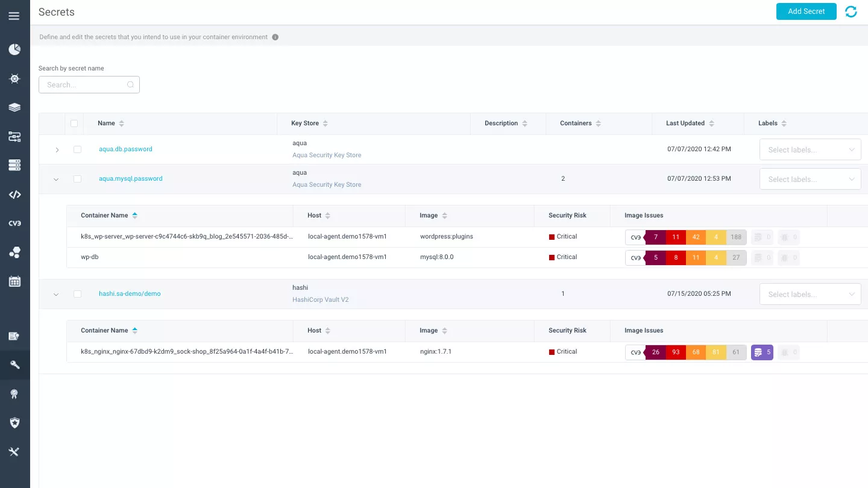Screen dimensions: 868x488
Task: Click the CVE badge in nginx:1.7.1 row
Action: tap(636, 352)
